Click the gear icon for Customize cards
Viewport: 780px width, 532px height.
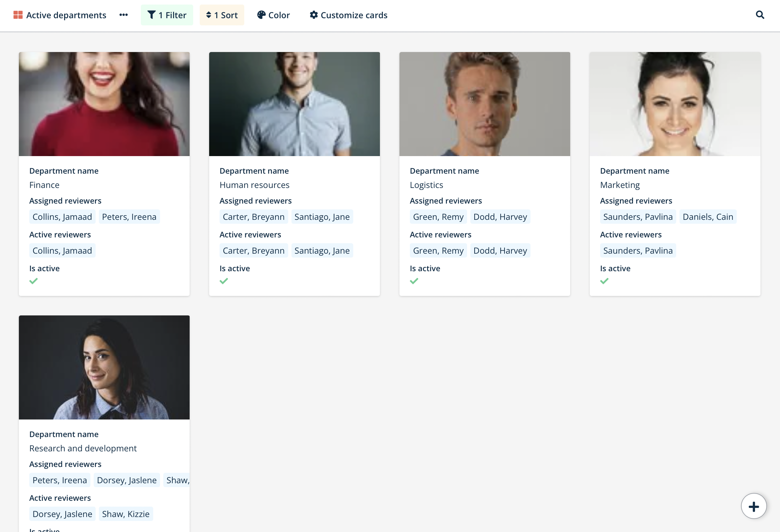tap(314, 15)
